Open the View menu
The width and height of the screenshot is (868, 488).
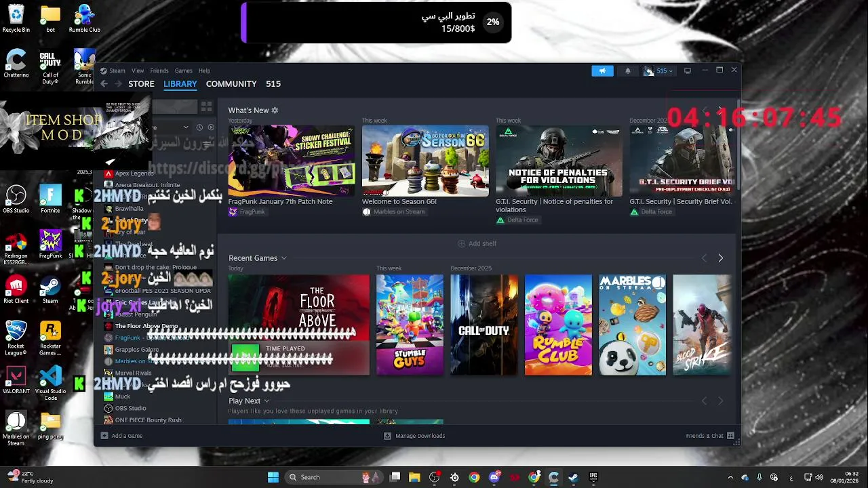tap(138, 70)
